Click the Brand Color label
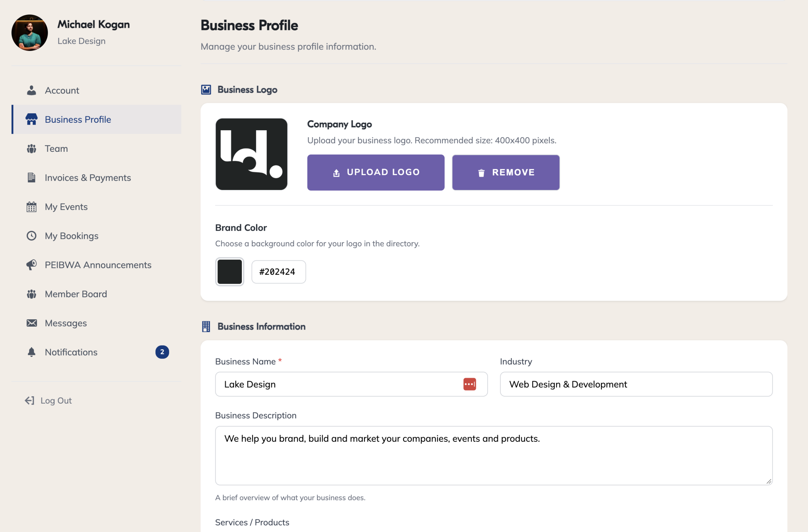Image resolution: width=808 pixels, height=532 pixels. (x=241, y=228)
